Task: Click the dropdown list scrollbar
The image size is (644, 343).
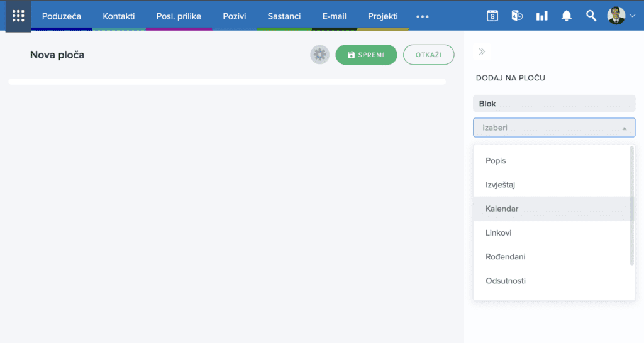Action: click(x=631, y=205)
